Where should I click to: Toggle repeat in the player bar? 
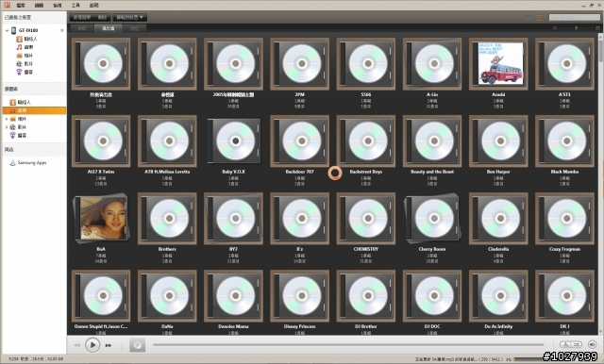565,345
